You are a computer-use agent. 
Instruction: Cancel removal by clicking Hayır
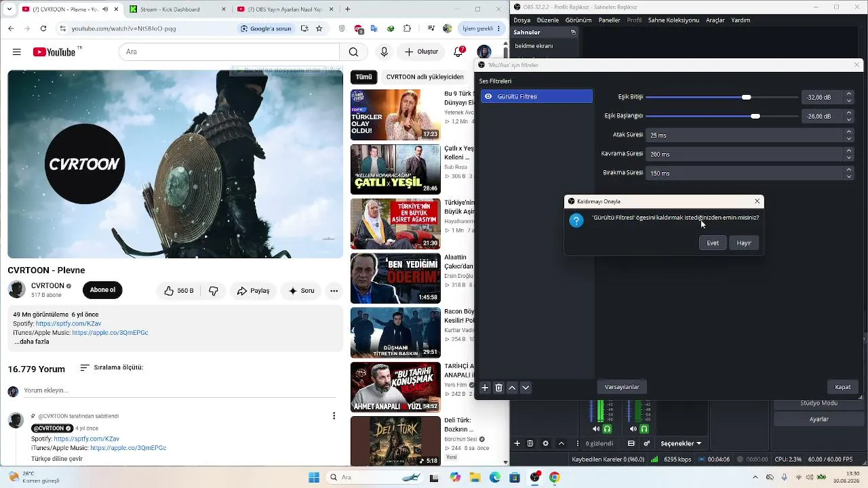click(x=744, y=243)
